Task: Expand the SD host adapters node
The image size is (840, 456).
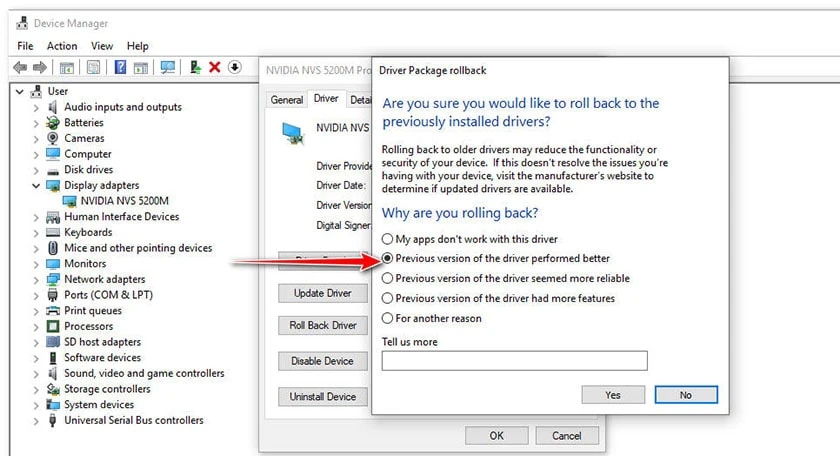Action: click(36, 342)
